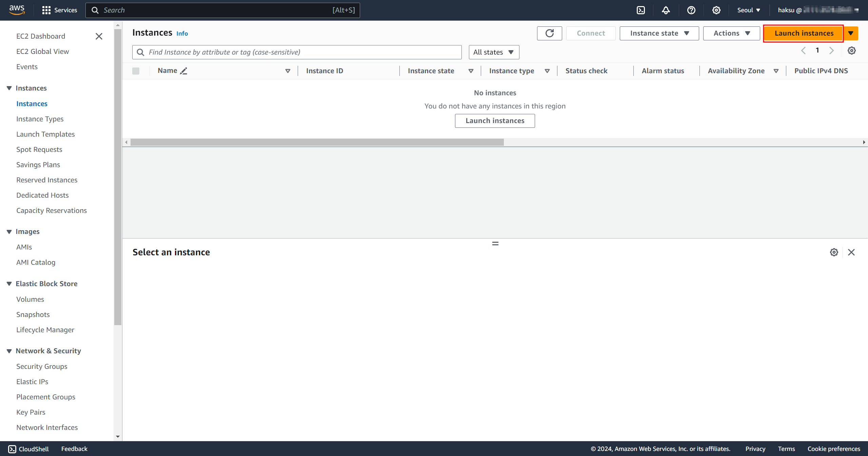Open Reserved Instances page

pos(47,180)
